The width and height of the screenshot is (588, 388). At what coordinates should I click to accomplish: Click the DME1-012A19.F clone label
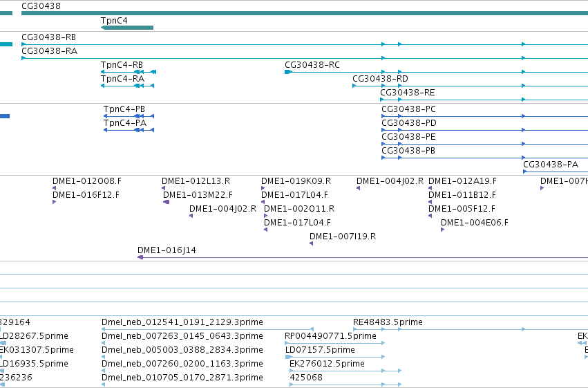462,181
